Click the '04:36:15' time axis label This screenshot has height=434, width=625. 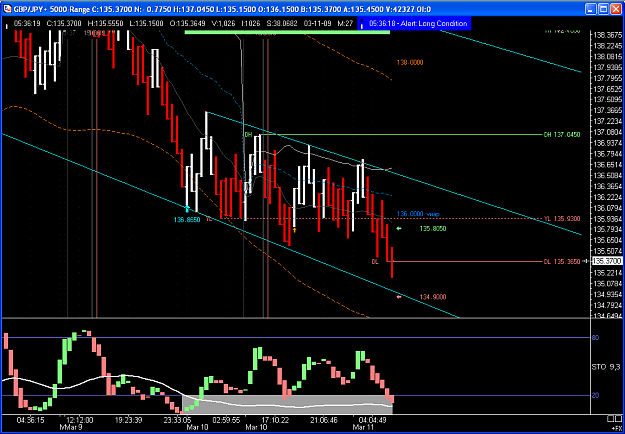[x=31, y=420]
